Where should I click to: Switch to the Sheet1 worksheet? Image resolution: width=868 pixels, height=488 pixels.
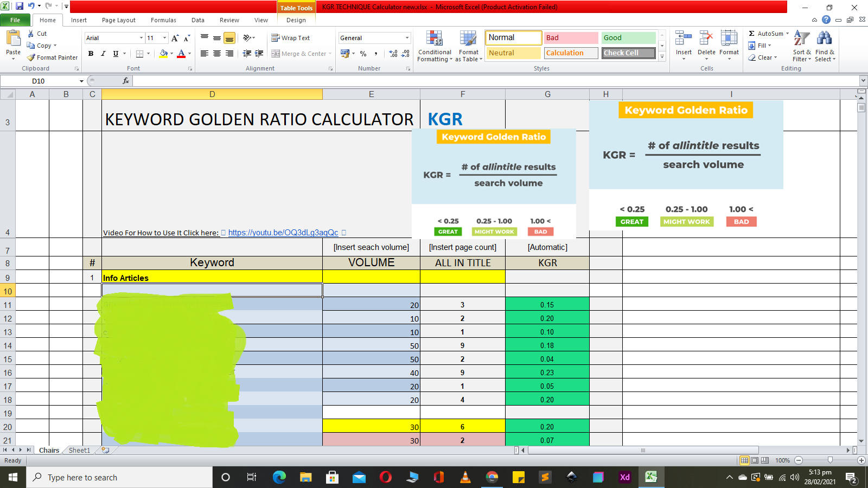[79, 450]
